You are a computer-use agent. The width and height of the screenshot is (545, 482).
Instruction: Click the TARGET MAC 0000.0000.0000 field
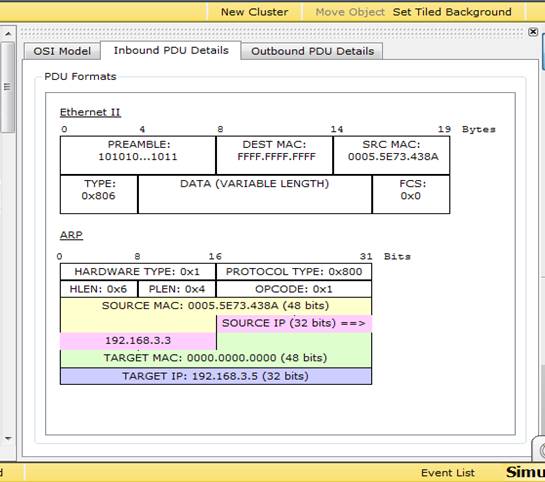coord(215,358)
